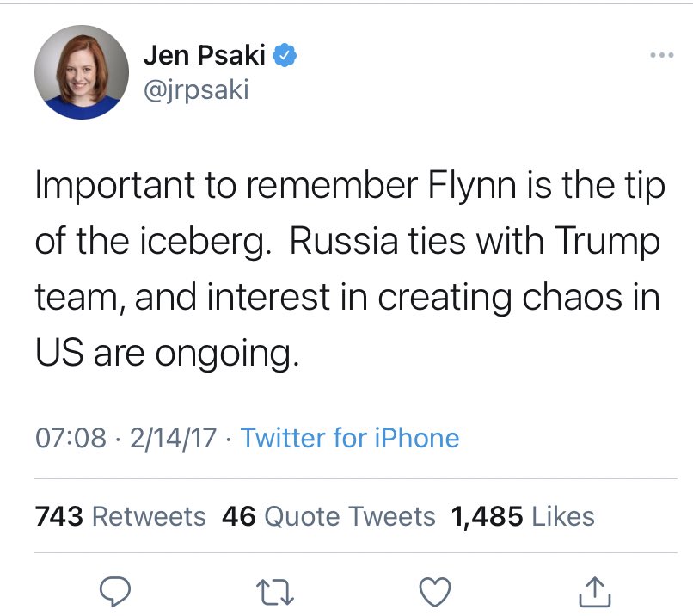Click the Likes label text
This screenshot has width=693, height=616.
tap(563, 516)
